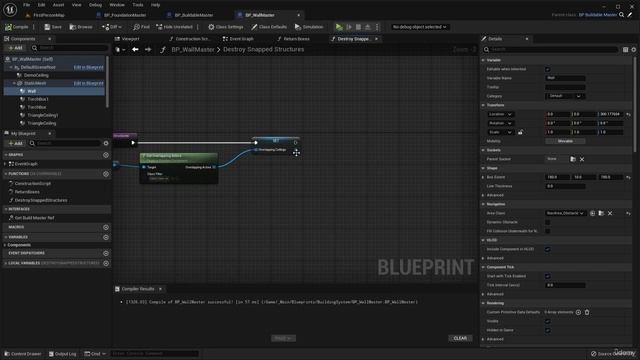Image resolution: width=640 pixels, height=360 pixels.
Task: Toggle Dynamic Obstacle checkbox
Action: click(x=548, y=222)
